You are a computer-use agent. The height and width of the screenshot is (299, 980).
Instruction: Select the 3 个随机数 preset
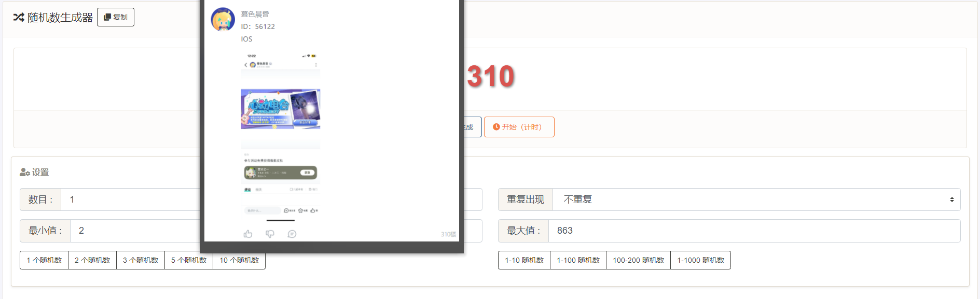(141, 260)
